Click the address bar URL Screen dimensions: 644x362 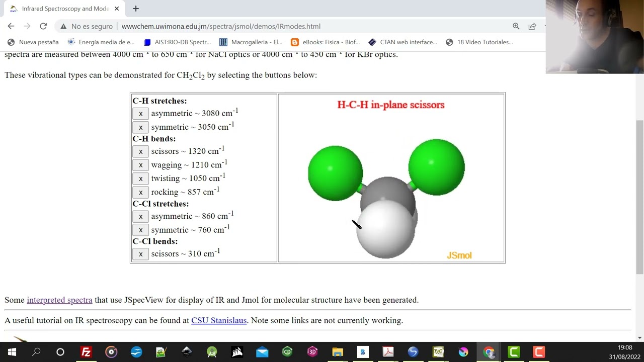(x=221, y=26)
